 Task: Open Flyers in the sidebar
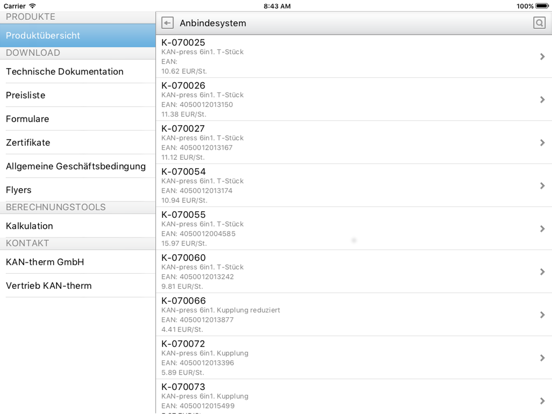77,190
